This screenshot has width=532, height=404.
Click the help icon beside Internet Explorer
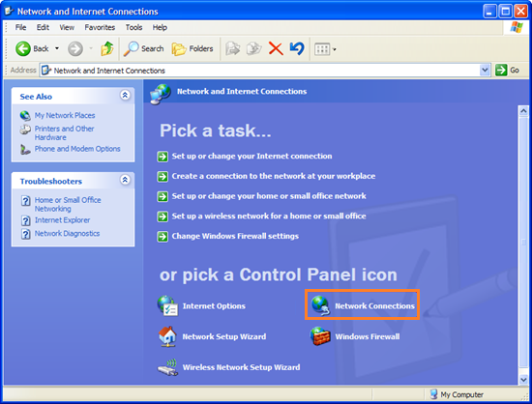click(26, 221)
